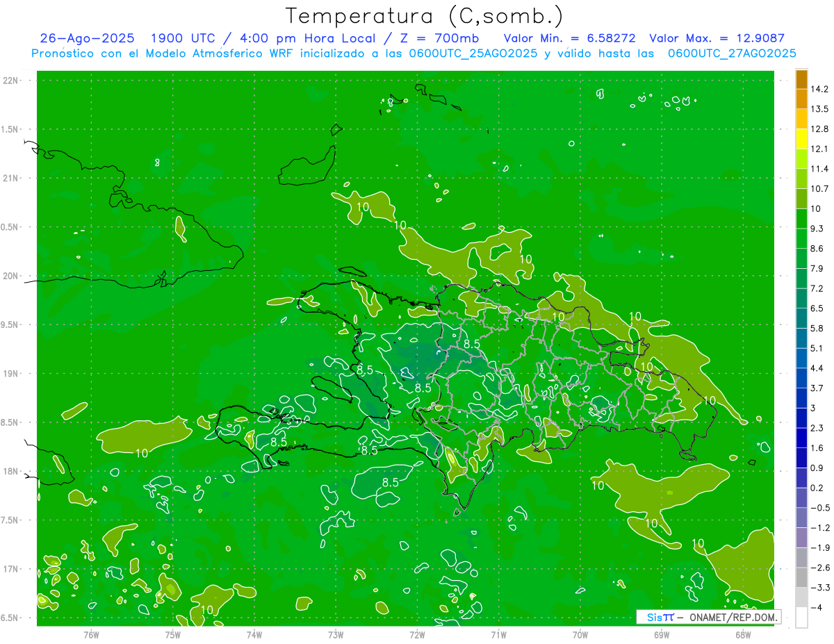Click the "1.6" color scale value
The height and width of the screenshot is (644, 834).
click(817, 448)
